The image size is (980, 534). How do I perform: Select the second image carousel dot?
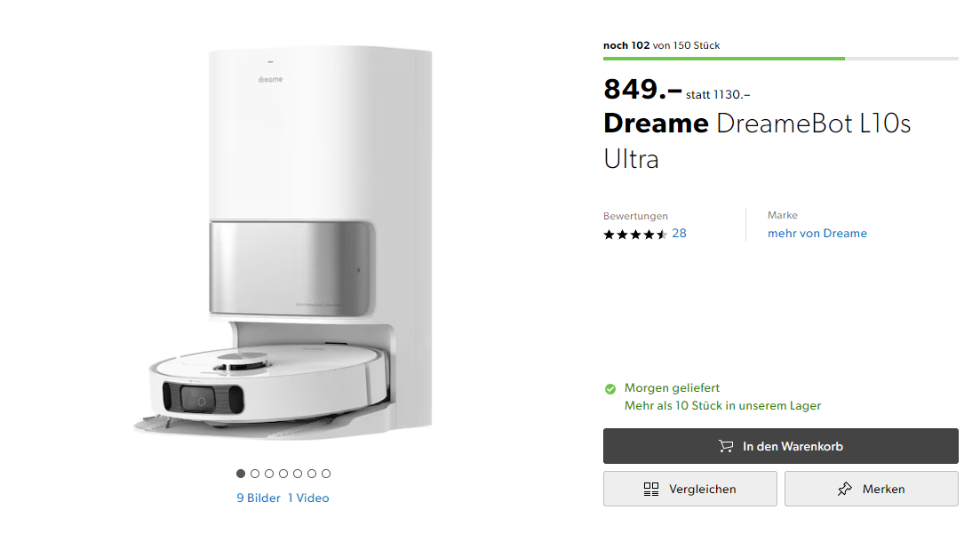click(x=255, y=474)
